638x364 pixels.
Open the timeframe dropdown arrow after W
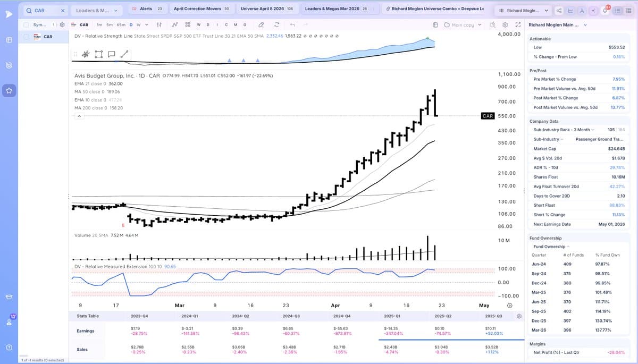tap(147, 24)
